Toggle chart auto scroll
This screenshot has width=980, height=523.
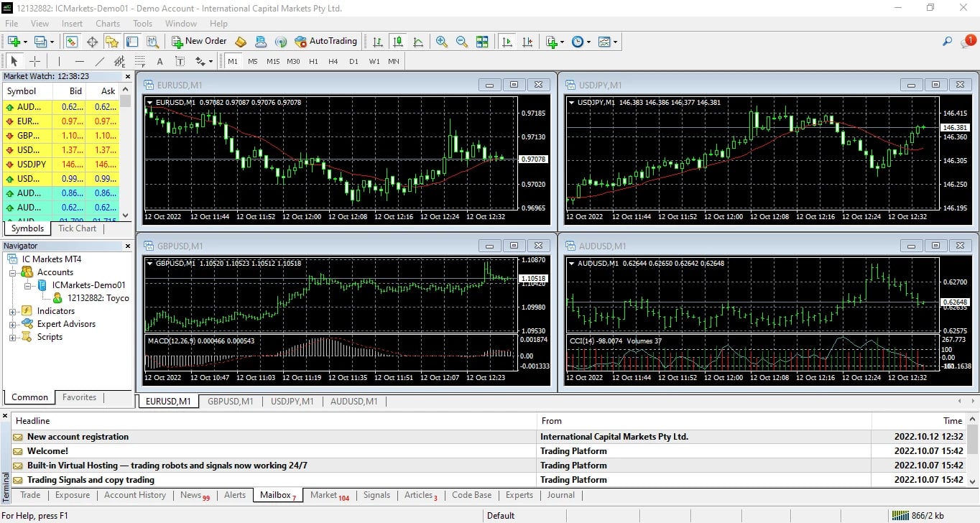point(507,42)
